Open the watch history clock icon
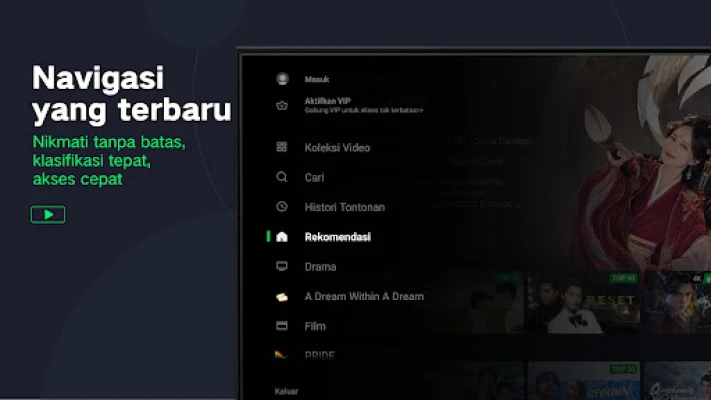The height and width of the screenshot is (400, 711). point(282,207)
